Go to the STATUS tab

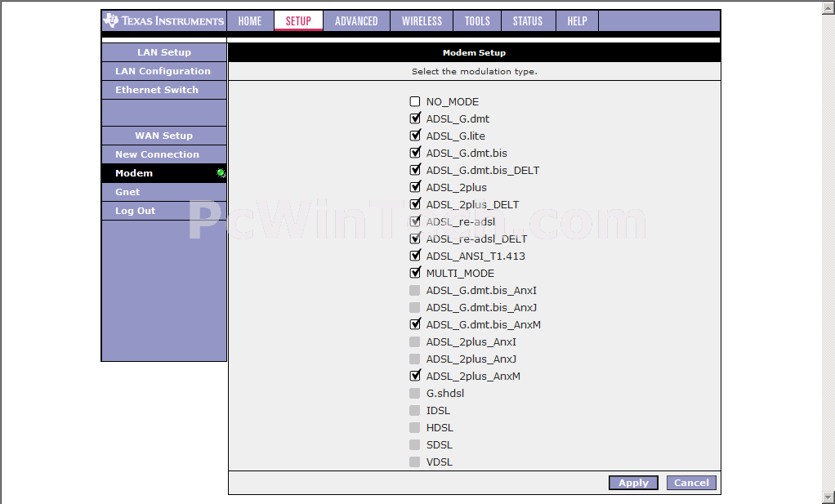tap(527, 21)
